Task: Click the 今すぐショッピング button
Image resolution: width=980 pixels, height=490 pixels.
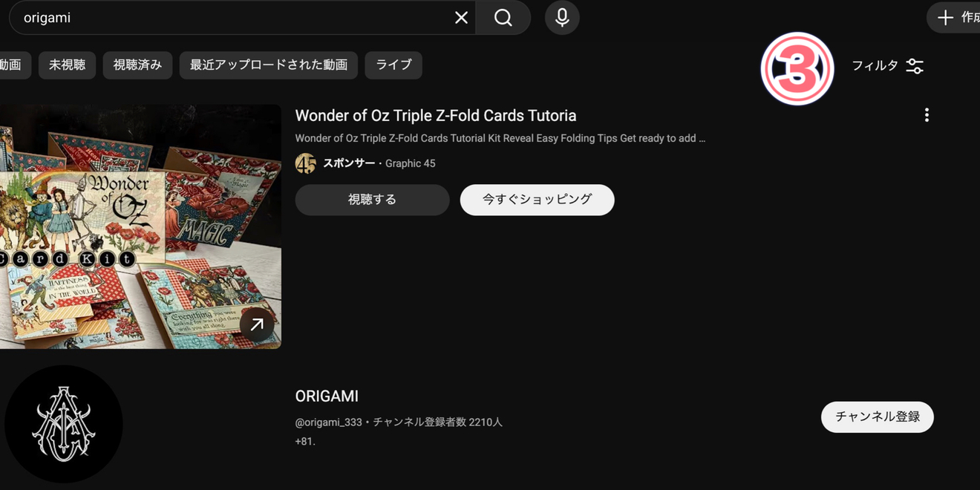Action: tap(537, 200)
